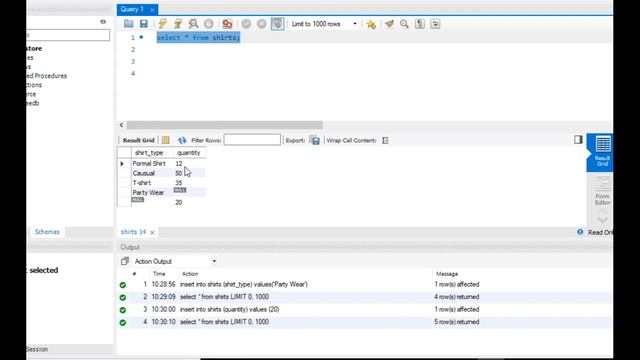Select output row 3 insert quantity 20

[363, 309]
